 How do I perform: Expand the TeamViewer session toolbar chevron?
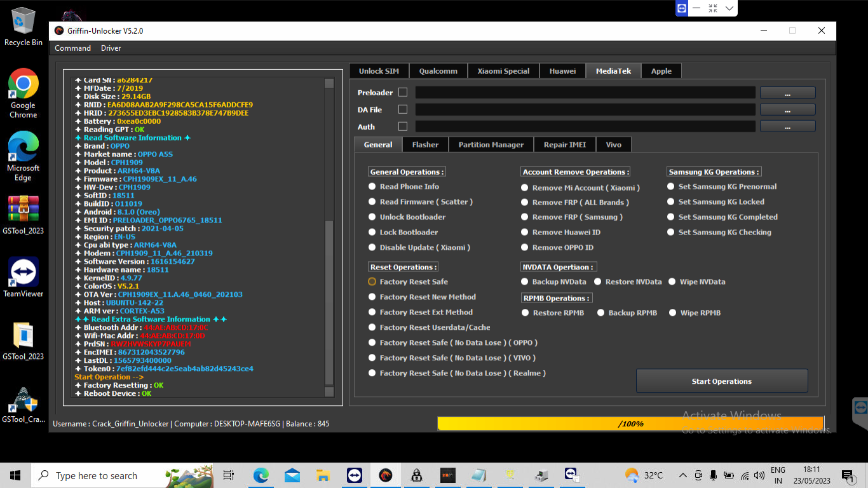pos(729,8)
